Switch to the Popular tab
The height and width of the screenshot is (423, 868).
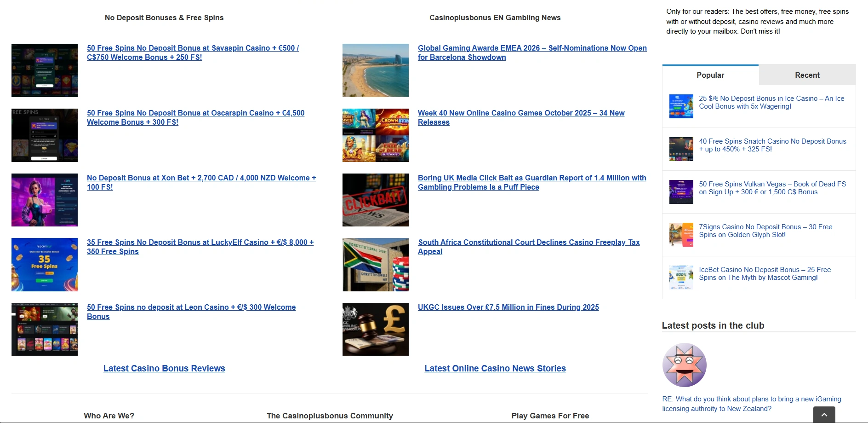[x=710, y=75]
